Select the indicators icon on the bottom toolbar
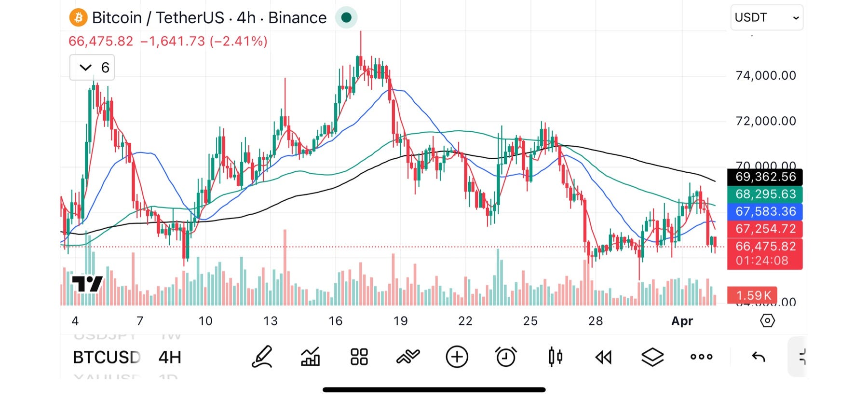This screenshot has width=868, height=401. click(310, 357)
